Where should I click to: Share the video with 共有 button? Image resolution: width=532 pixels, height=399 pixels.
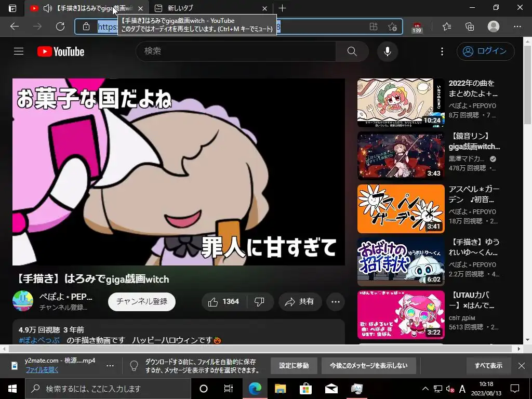(x=300, y=302)
